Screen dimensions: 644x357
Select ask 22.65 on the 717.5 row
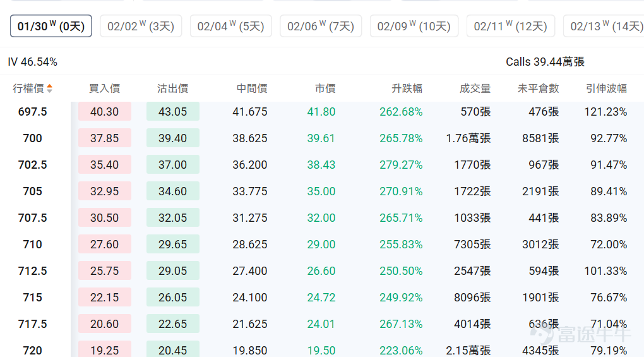173,324
